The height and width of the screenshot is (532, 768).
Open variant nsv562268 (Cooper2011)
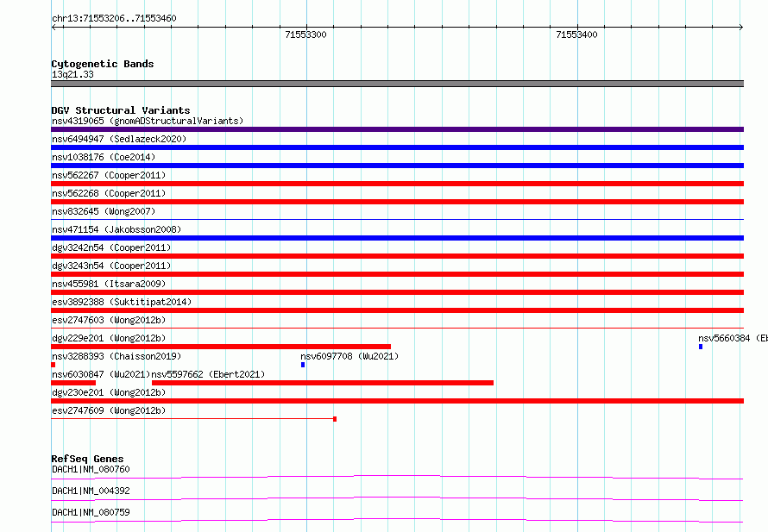109,193
